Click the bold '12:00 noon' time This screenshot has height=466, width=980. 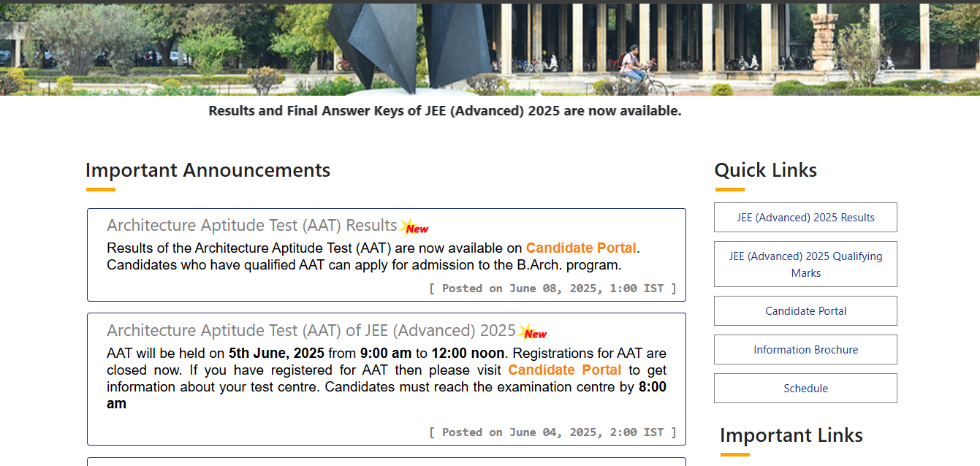tap(468, 353)
